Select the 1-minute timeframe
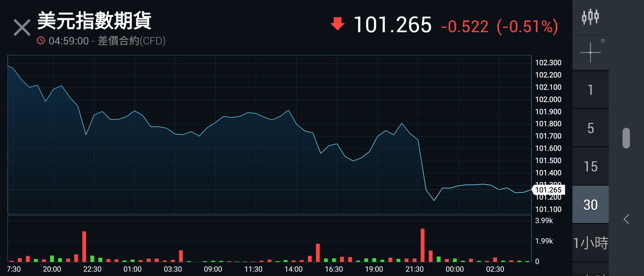Screen dimensions: 644x276 tap(590, 90)
